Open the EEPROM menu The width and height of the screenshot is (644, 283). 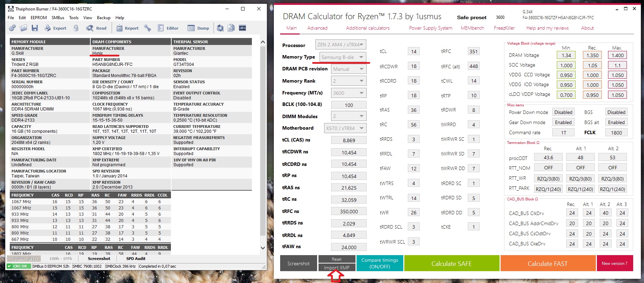pos(39,18)
